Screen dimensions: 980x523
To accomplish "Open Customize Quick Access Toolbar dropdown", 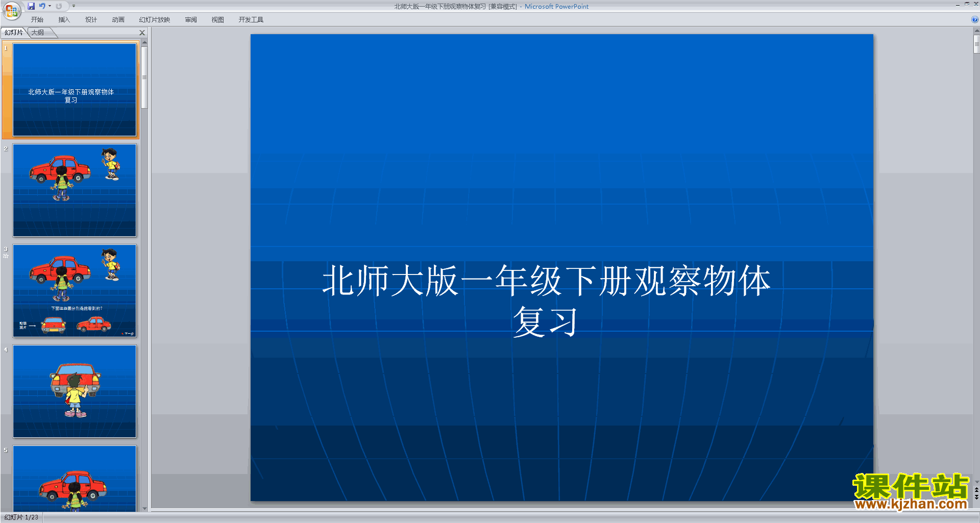I will [x=73, y=6].
